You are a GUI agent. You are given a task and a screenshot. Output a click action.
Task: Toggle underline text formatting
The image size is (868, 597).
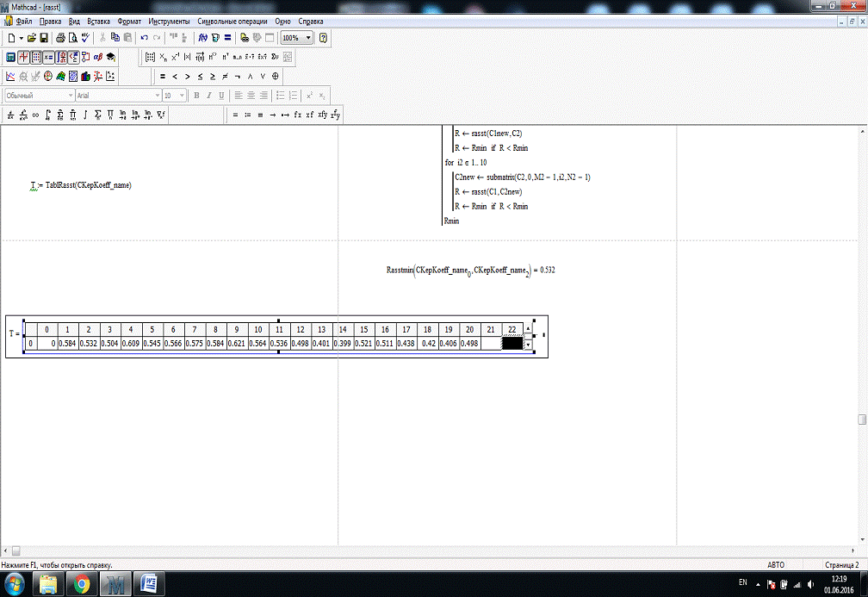coord(221,96)
